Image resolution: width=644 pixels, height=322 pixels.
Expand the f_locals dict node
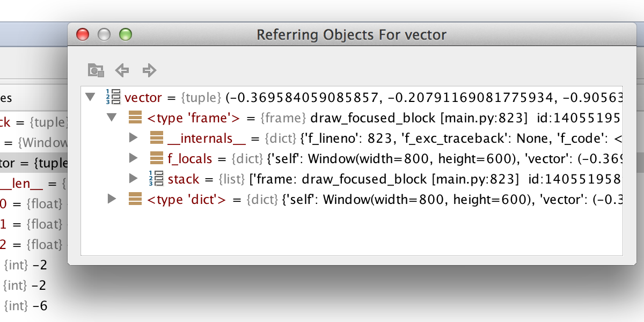tap(134, 159)
